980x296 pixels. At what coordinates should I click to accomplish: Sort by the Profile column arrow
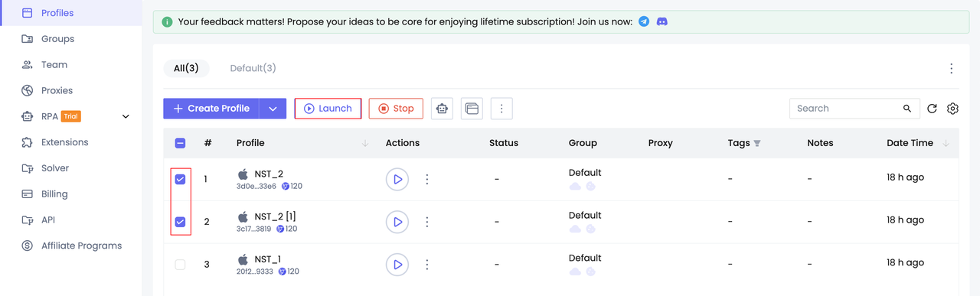point(365,143)
